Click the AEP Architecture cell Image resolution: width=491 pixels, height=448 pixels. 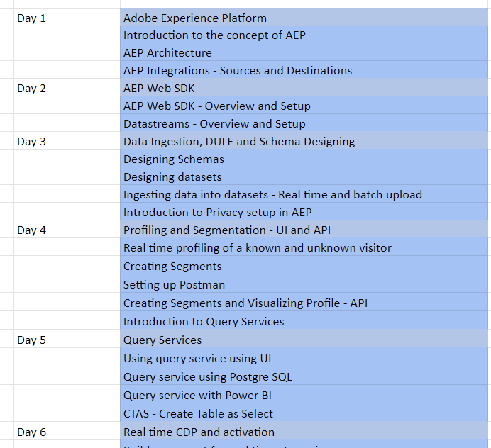(x=167, y=52)
